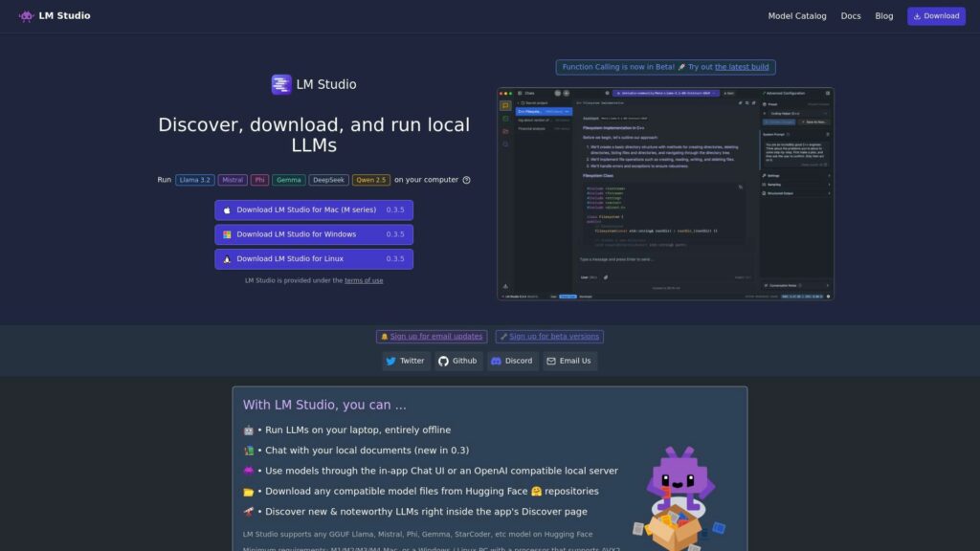This screenshot has height=551, width=980.
Task: Sign up for beta versions
Action: (x=549, y=336)
